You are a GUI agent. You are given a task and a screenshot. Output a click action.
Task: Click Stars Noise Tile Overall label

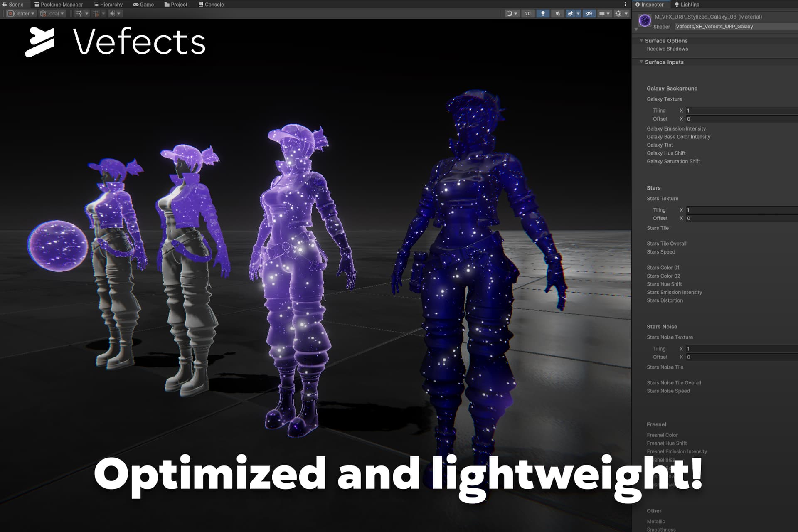(674, 383)
